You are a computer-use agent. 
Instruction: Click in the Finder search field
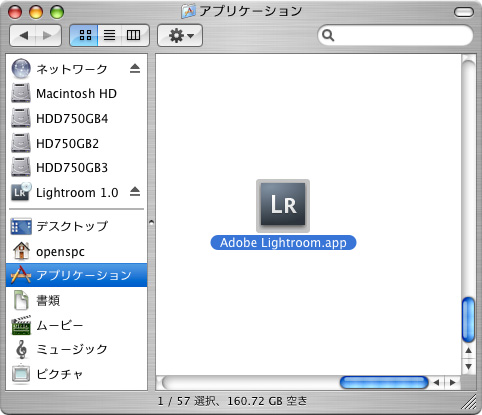(x=395, y=35)
